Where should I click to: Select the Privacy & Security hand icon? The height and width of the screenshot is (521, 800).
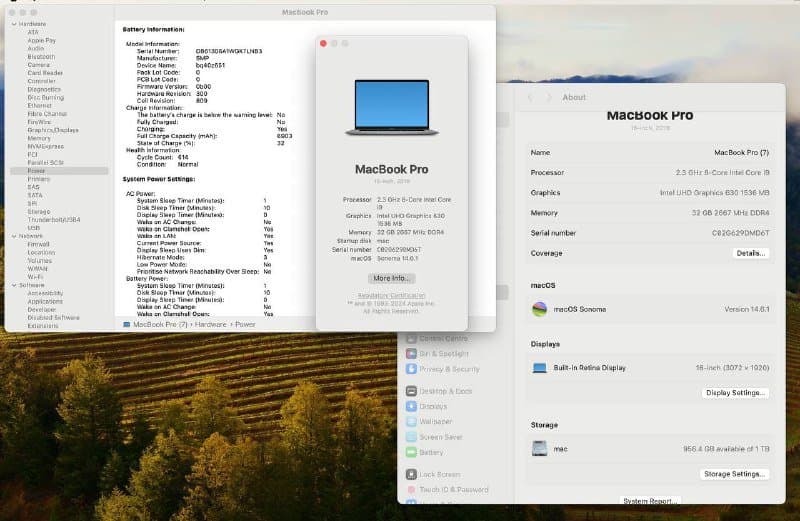click(x=411, y=369)
